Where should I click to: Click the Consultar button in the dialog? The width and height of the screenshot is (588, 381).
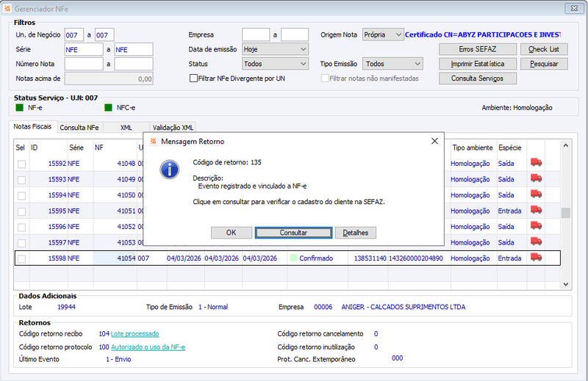coord(293,233)
